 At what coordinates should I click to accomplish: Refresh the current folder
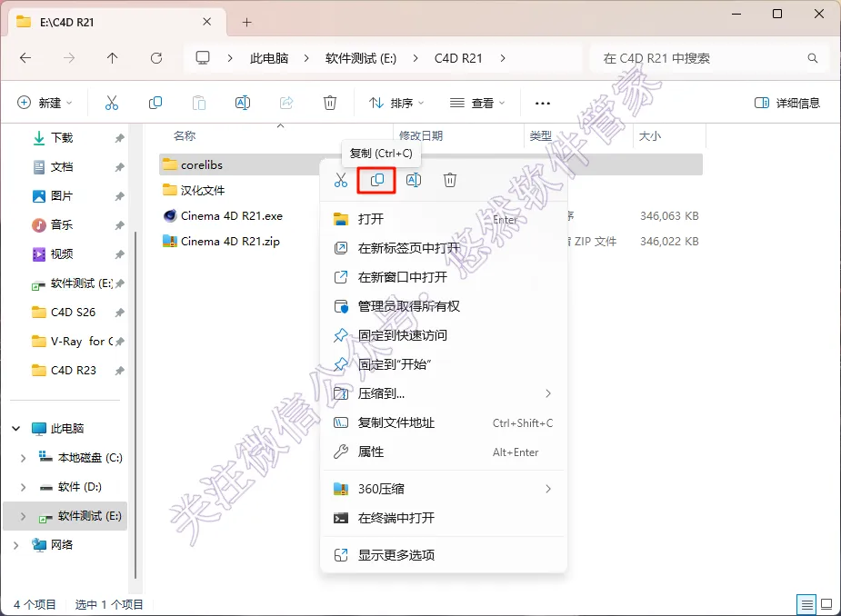coord(156,58)
